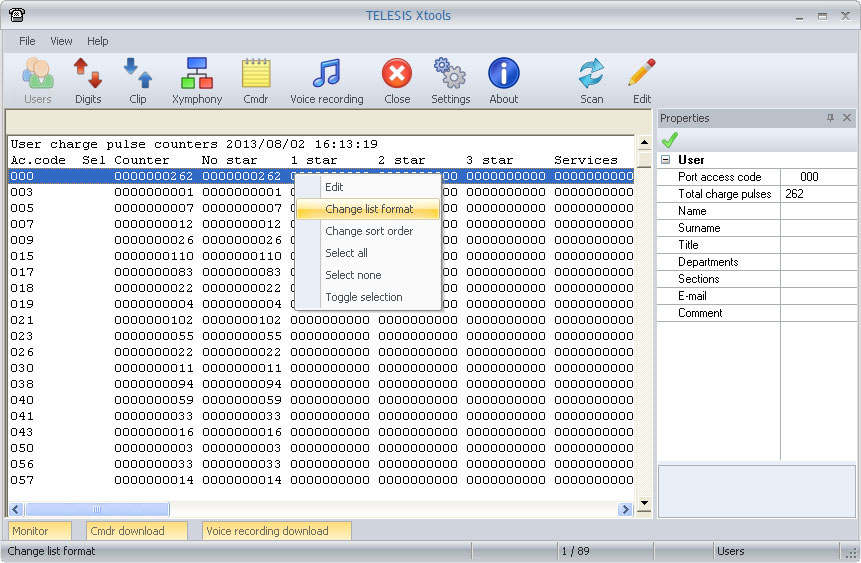861x563 pixels.
Task: Choose Change list format in context menu
Action: pyautogui.click(x=368, y=209)
